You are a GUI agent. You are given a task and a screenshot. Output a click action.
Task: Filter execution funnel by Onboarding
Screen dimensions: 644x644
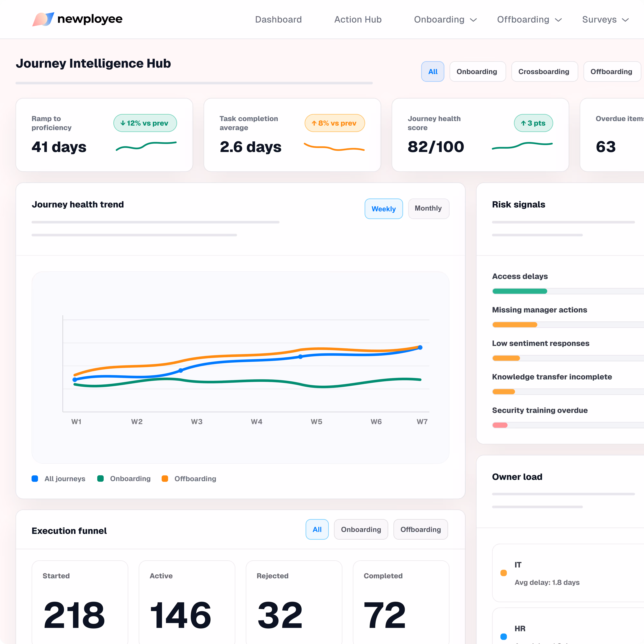coord(361,529)
